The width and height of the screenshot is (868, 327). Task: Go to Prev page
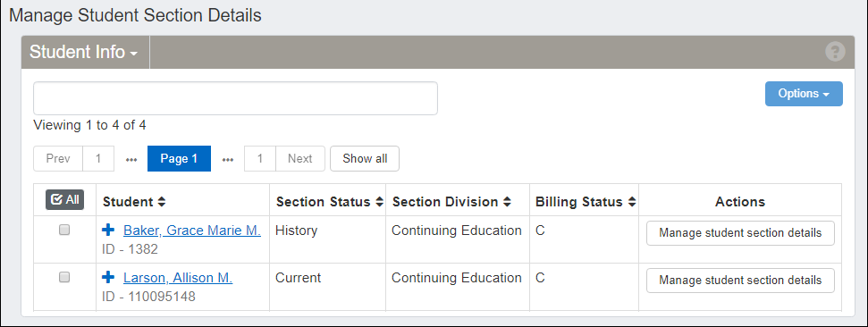click(58, 159)
